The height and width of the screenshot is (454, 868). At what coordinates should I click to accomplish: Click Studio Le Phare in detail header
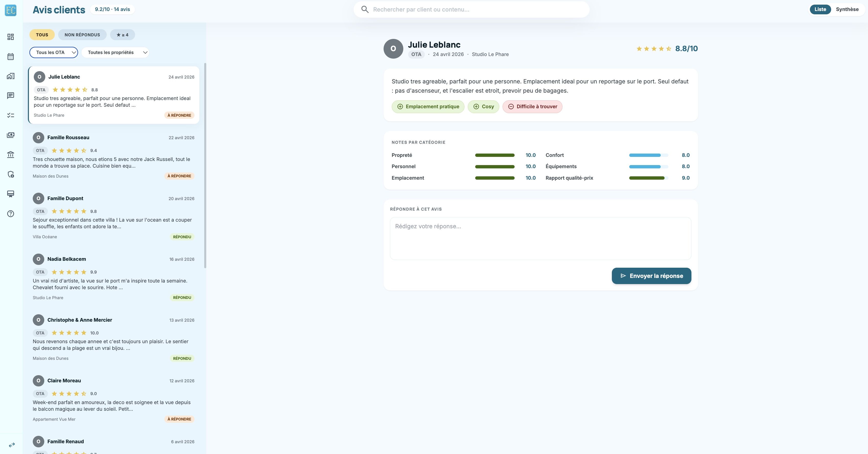490,54
